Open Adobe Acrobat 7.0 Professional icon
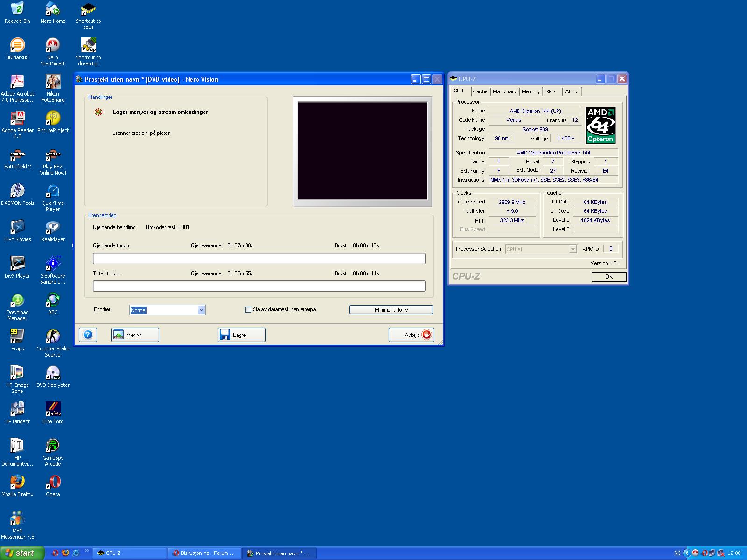 pos(17,88)
